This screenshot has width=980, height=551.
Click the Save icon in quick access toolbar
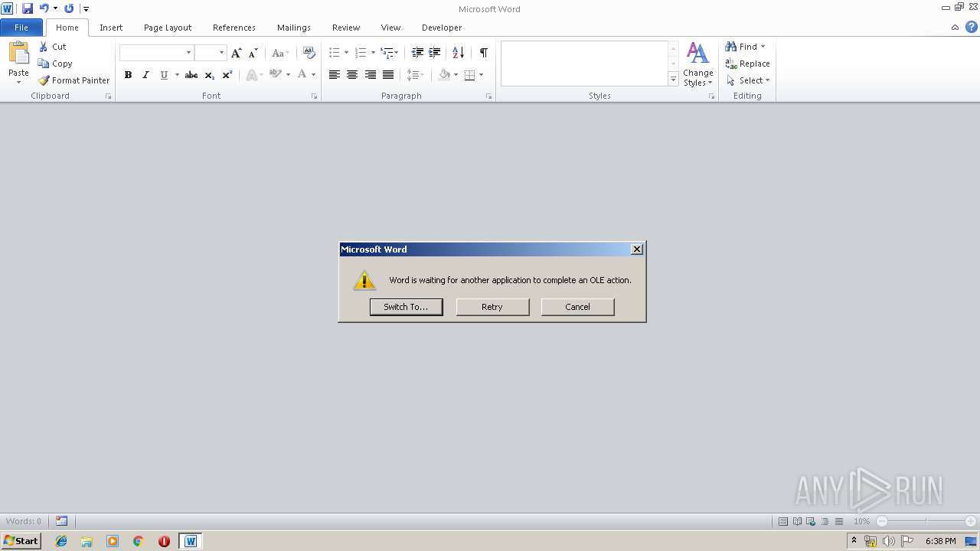point(28,8)
